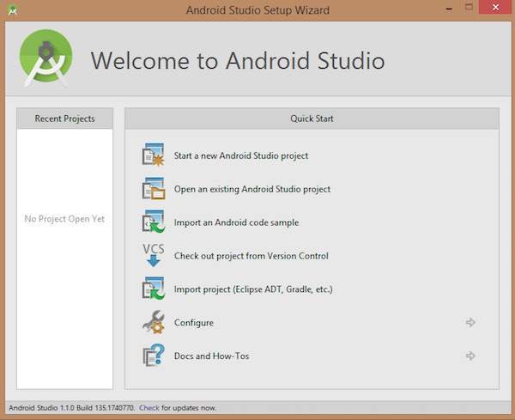Open the Configure entry
The image size is (515, 420).
pyautogui.click(x=193, y=323)
